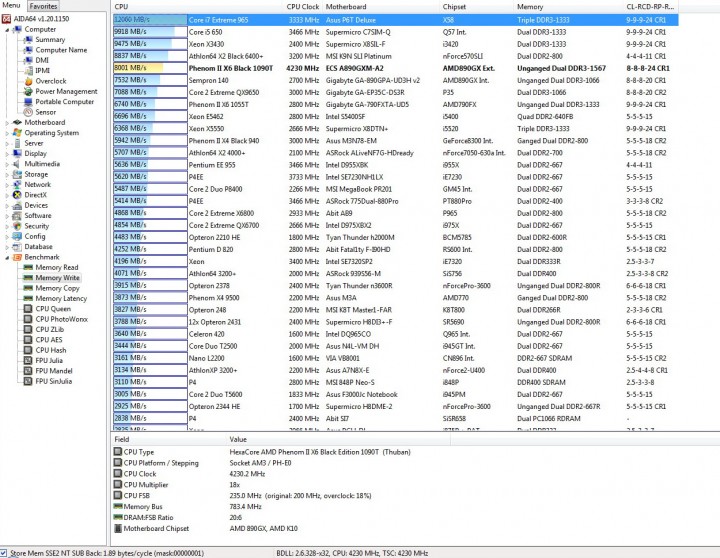Screen dimensions: 720x558
Task: Click the Security shield icon
Action: (x=17, y=226)
